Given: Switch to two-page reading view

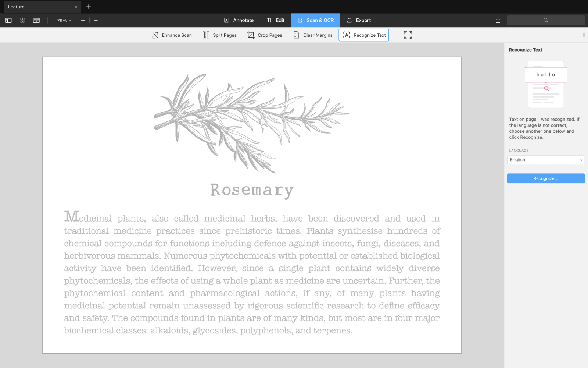Looking at the screenshot, I should click(36, 21).
